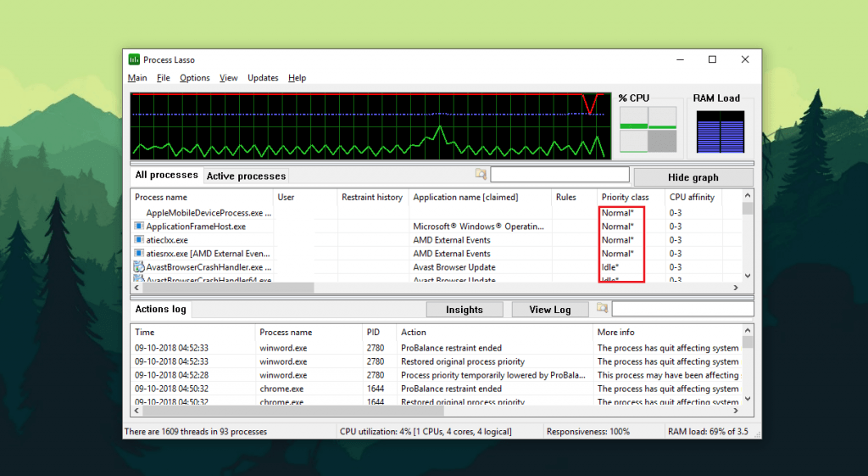Select the AvastBrowserCrashHandler.exe process name

coord(209,267)
